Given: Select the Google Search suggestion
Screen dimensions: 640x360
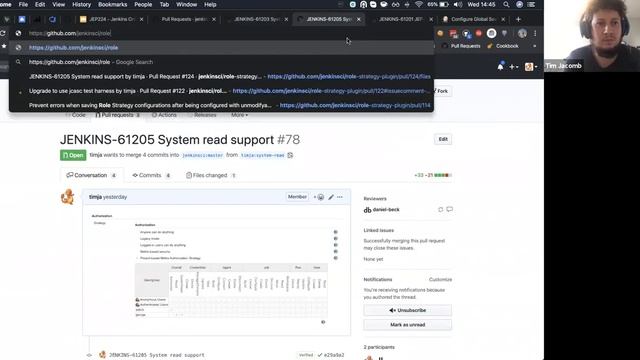Looking at the screenshot, I should 221,62.
